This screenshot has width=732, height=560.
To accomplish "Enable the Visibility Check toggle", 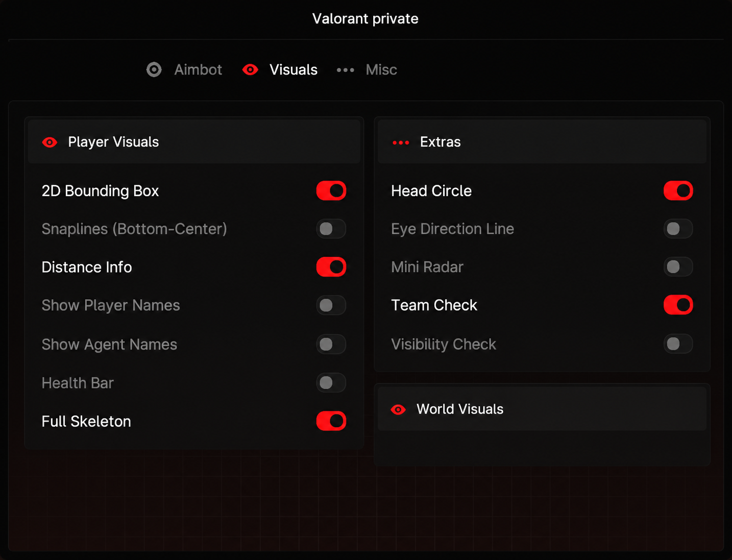I will [678, 344].
